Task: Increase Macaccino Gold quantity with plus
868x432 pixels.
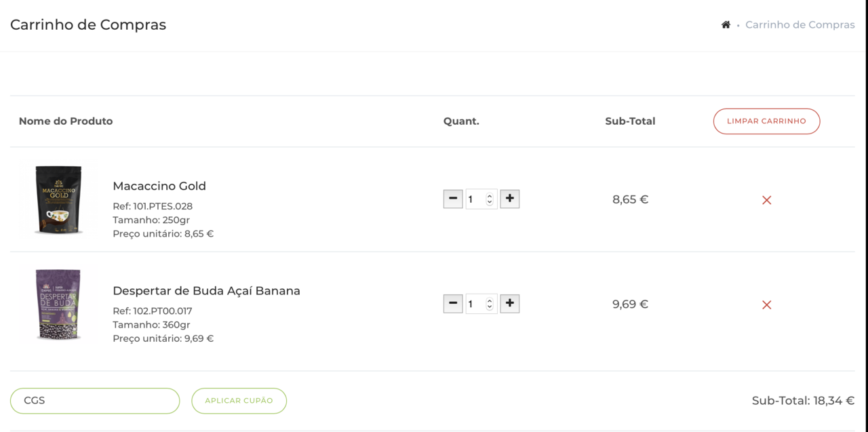Action: coord(509,199)
